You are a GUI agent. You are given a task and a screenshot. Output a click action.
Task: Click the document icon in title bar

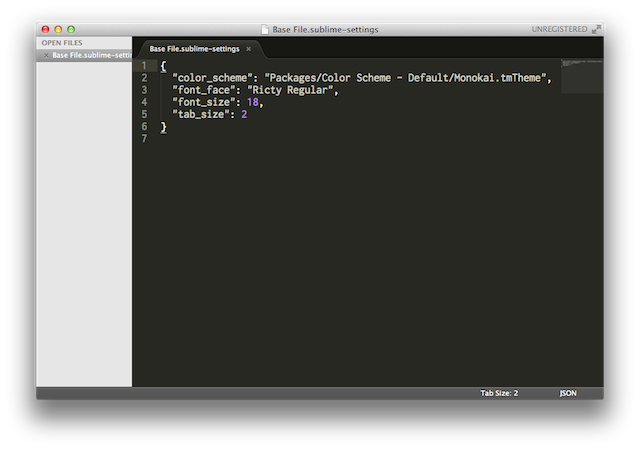[x=265, y=30]
